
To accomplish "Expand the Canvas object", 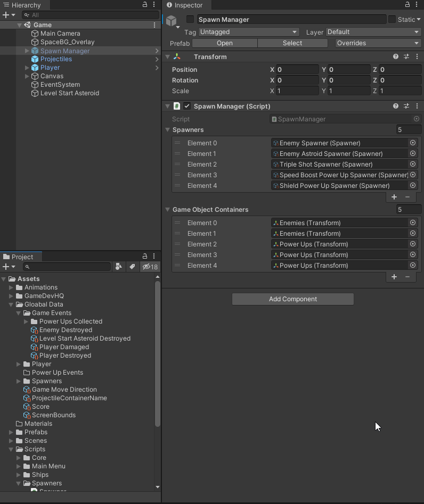I will coord(27,76).
